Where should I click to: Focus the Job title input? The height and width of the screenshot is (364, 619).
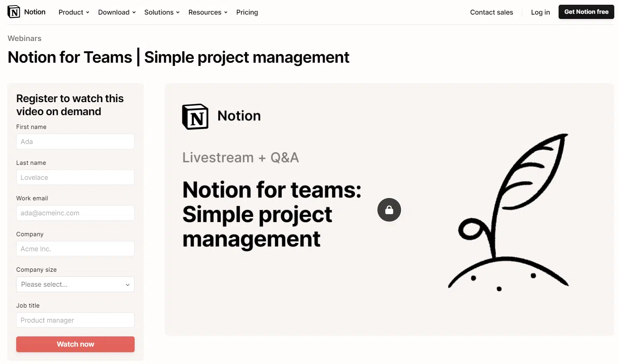[75, 320]
